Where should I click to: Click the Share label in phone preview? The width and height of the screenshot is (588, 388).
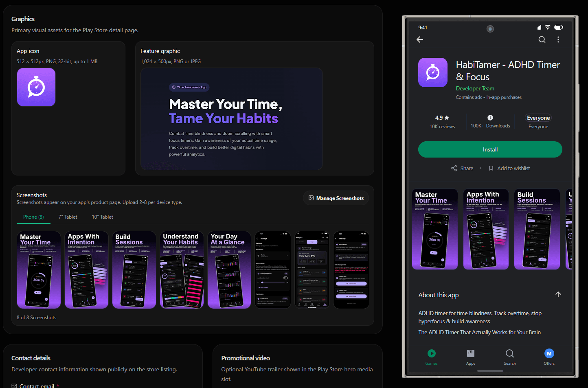[x=467, y=168]
